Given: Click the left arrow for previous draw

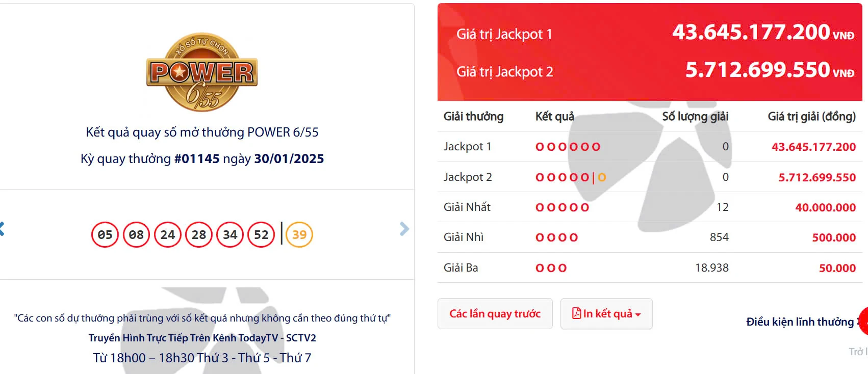Looking at the screenshot, I should tap(2, 229).
